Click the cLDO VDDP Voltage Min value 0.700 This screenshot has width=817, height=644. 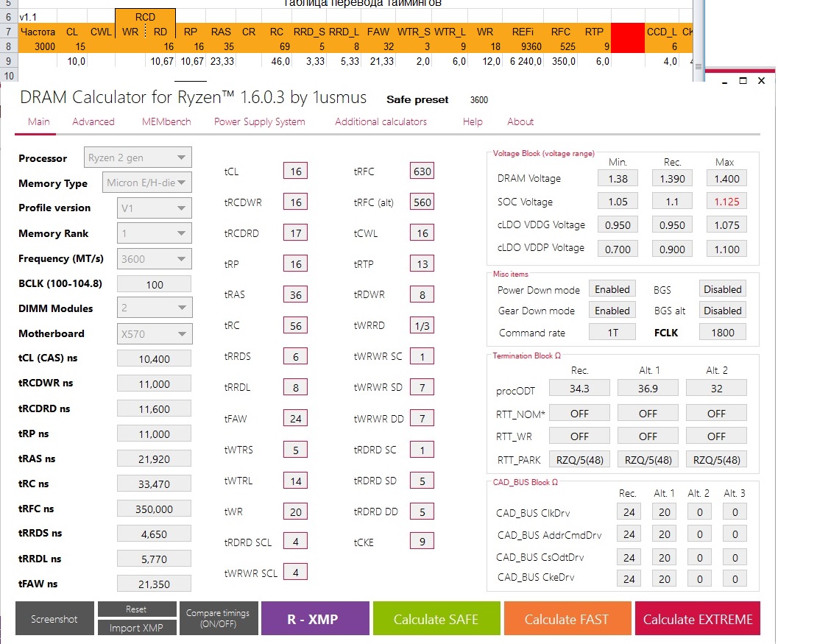tap(618, 249)
